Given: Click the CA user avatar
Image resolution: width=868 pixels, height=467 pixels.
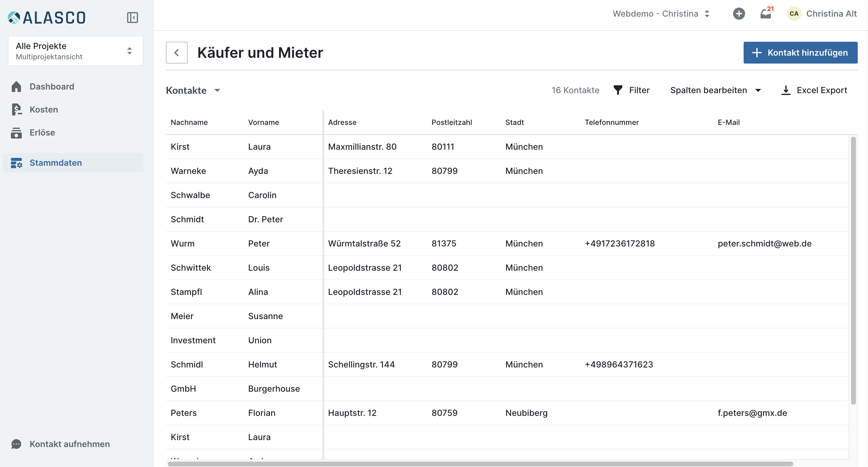Looking at the screenshot, I should 794,14.
